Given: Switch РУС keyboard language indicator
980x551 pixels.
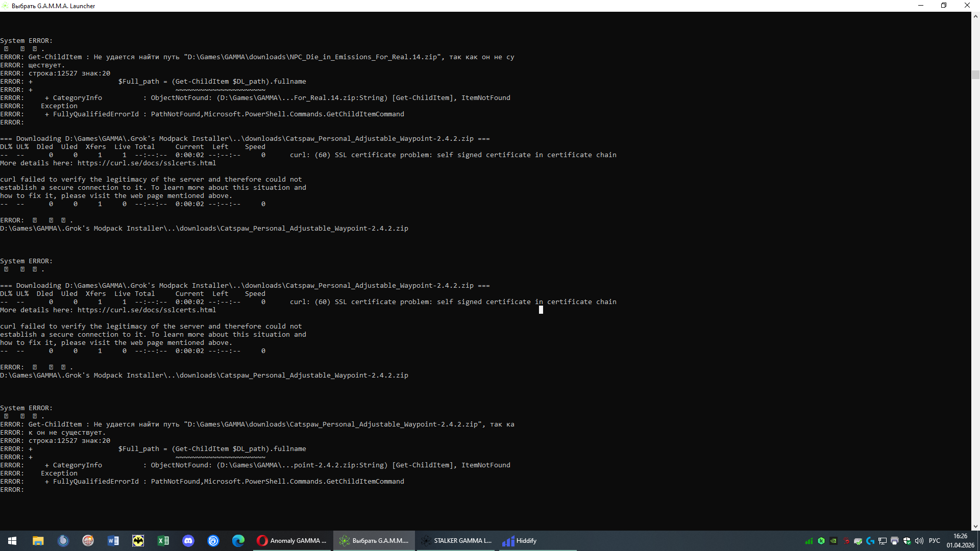Looking at the screenshot, I should point(935,541).
